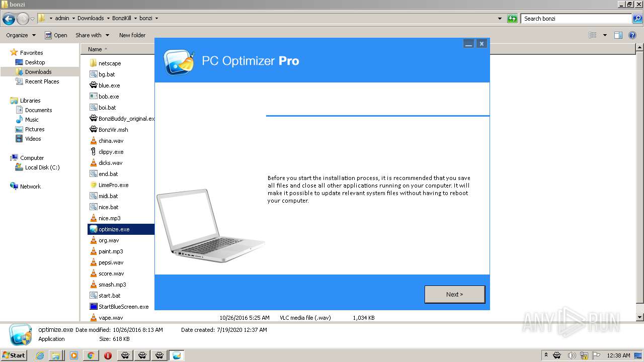The image size is (644, 362).
Task: Select BonziBuddy_original.exe icon
Action: 93,119
